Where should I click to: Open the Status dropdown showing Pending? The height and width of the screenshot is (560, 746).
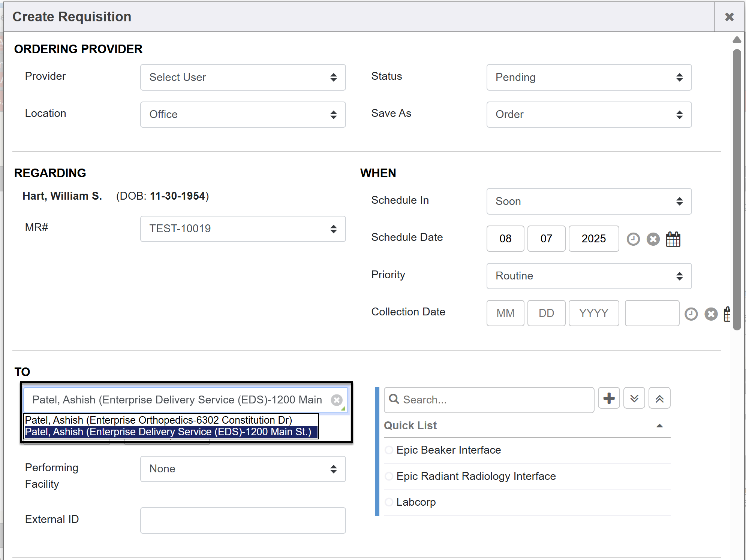coord(589,77)
